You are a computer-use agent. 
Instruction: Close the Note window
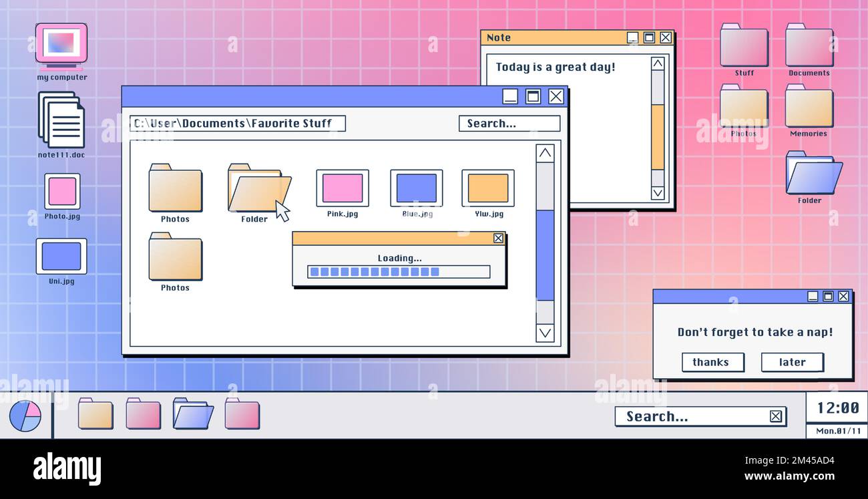[666, 38]
